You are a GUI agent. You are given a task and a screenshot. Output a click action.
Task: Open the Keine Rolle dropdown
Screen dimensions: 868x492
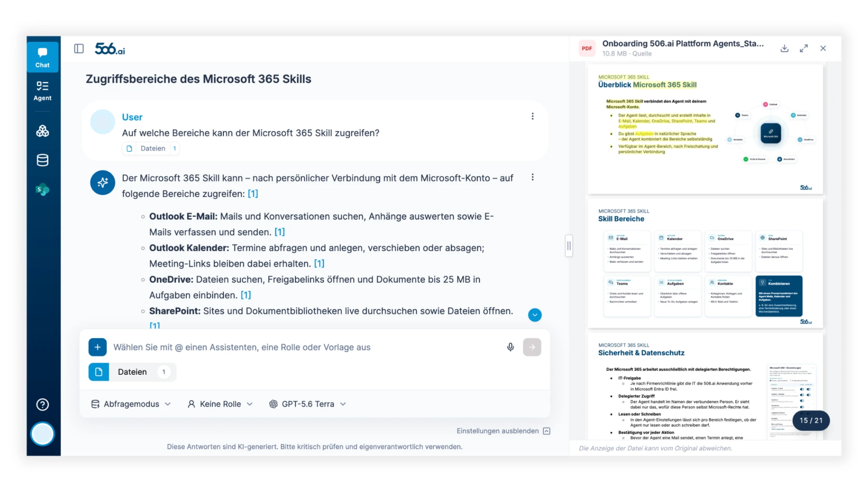pyautogui.click(x=220, y=404)
